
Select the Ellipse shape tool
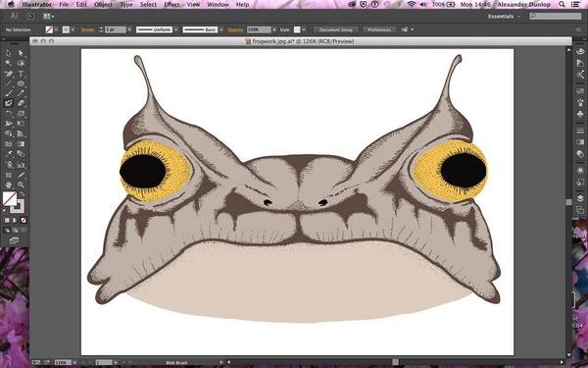[21, 83]
